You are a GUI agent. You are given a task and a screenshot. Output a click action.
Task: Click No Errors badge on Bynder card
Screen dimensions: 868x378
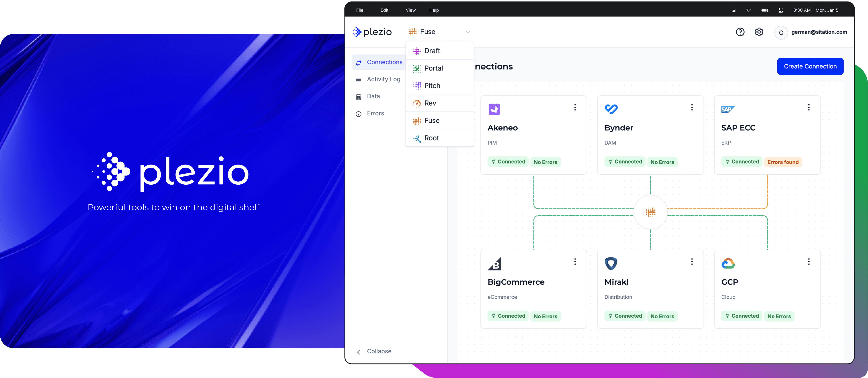pos(662,162)
